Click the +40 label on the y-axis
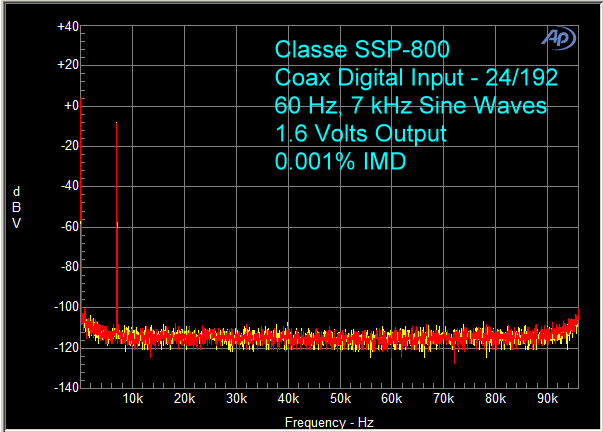This screenshot has width=603, height=432. click(x=68, y=26)
